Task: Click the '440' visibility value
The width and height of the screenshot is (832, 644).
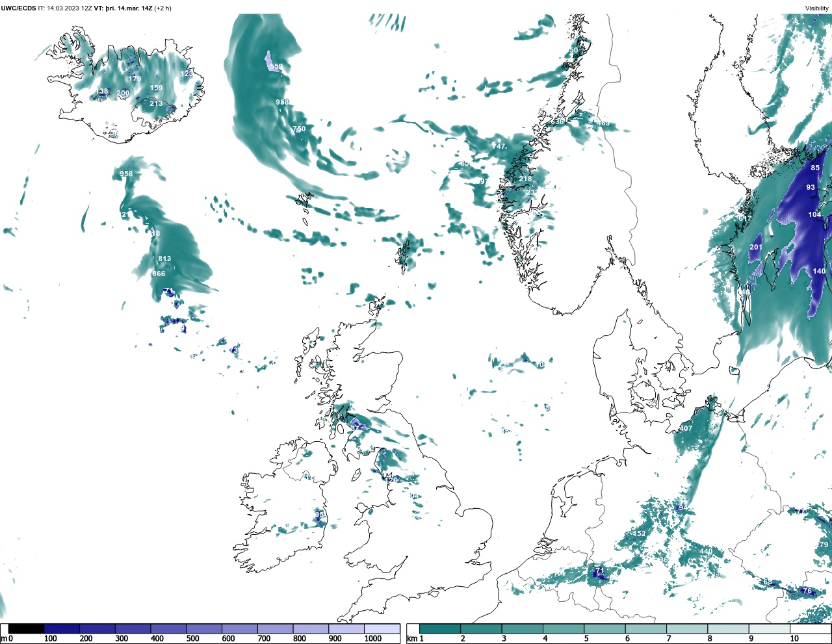Action: click(x=705, y=552)
